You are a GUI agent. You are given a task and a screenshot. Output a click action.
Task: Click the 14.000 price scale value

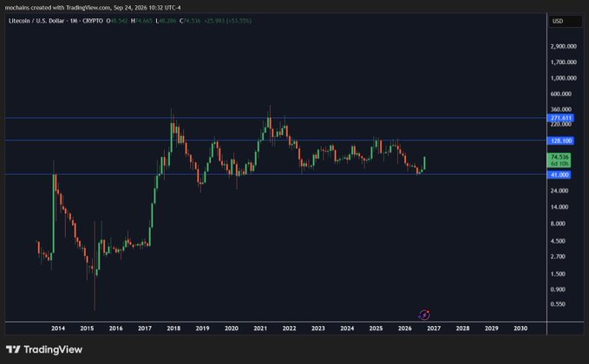coord(560,207)
